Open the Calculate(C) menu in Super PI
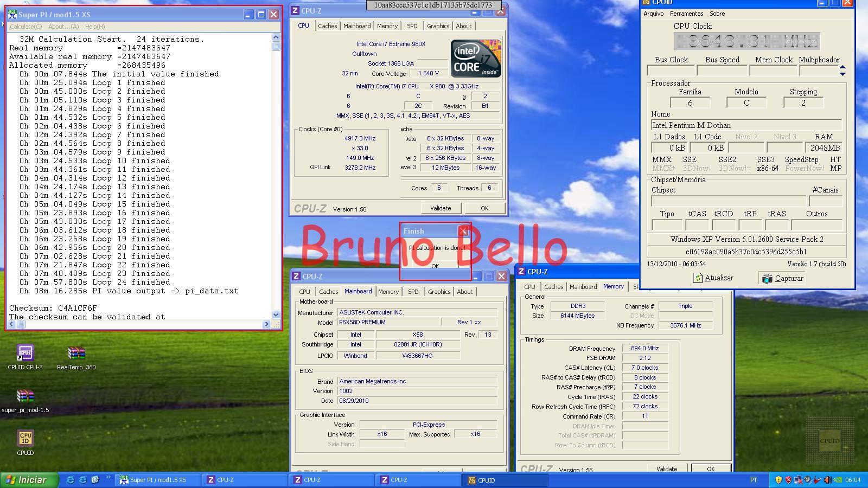This screenshot has width=868, height=488. point(26,27)
